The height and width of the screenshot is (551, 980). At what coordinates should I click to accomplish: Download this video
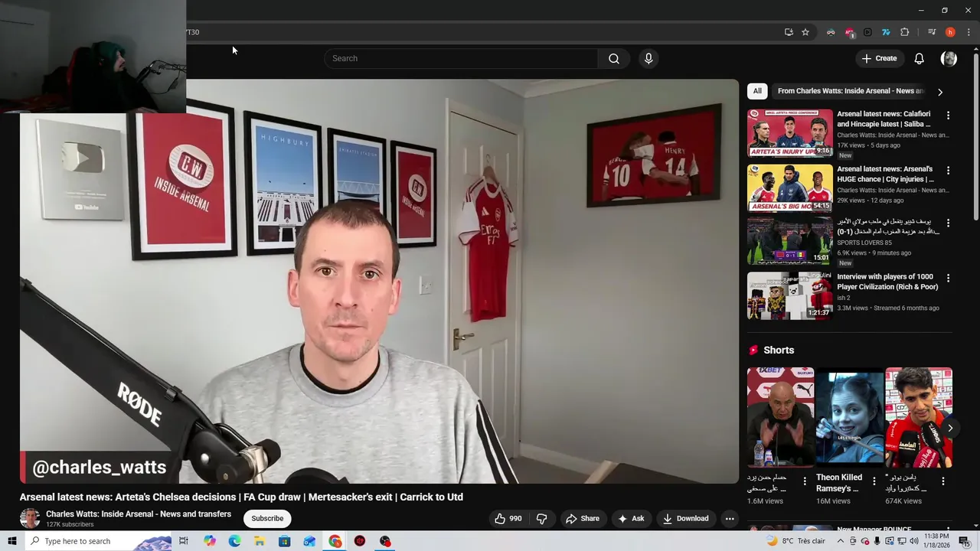tap(685, 519)
